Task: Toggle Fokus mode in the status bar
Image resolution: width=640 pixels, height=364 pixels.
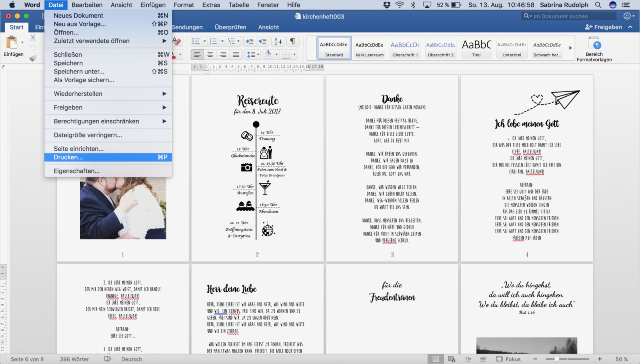Action: pyautogui.click(x=508, y=359)
